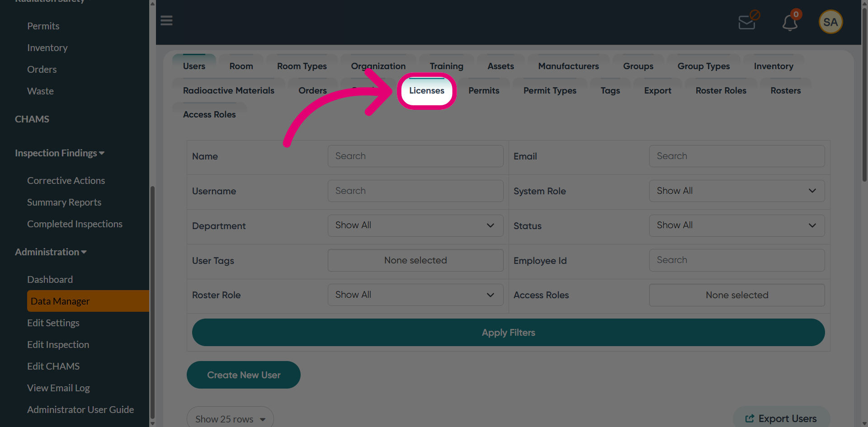Switch to the Radioactive Materials tab
The width and height of the screenshot is (868, 427).
click(229, 90)
